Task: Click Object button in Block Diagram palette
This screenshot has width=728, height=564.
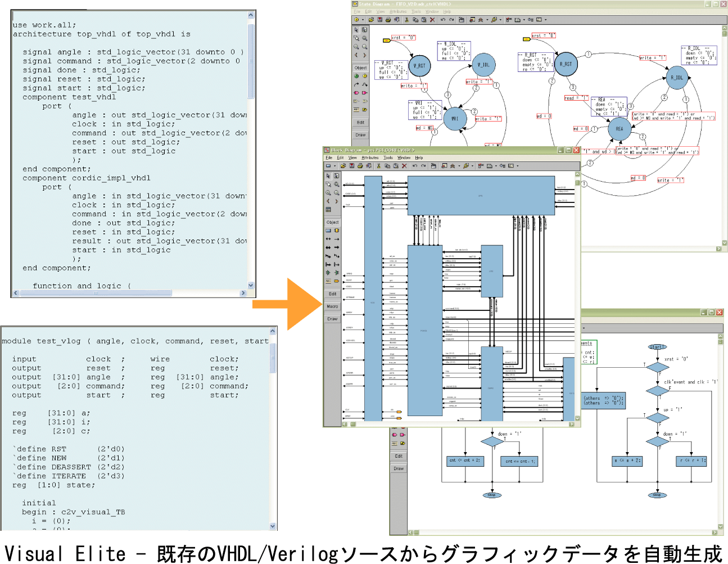Action: [x=333, y=222]
